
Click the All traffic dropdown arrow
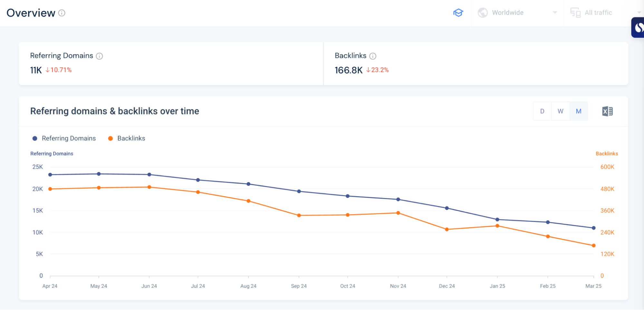pos(639,13)
